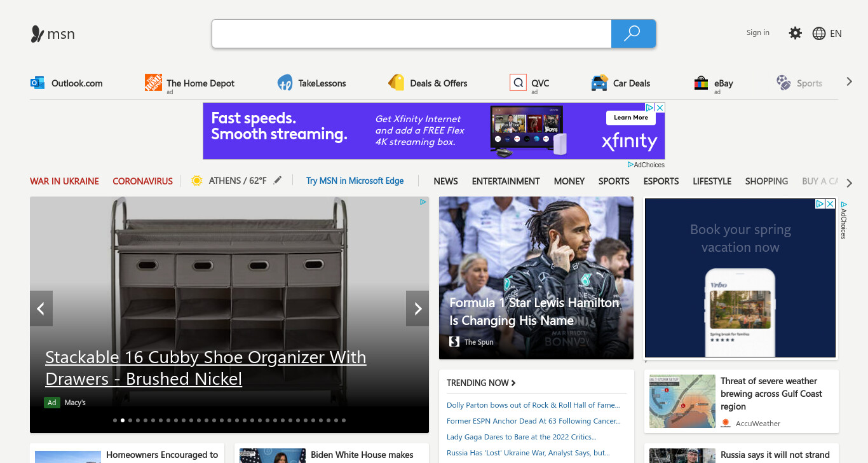Select the last carousel pagination dot

(344, 420)
